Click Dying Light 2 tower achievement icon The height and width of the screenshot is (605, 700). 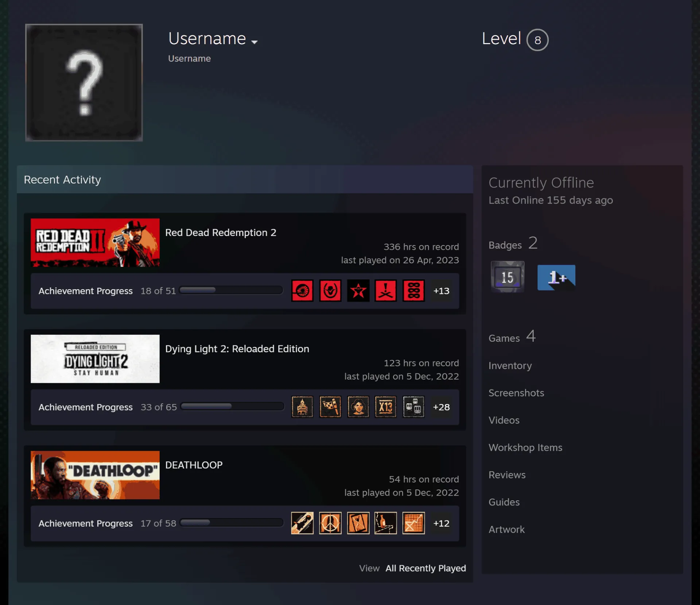pyautogui.click(x=302, y=407)
